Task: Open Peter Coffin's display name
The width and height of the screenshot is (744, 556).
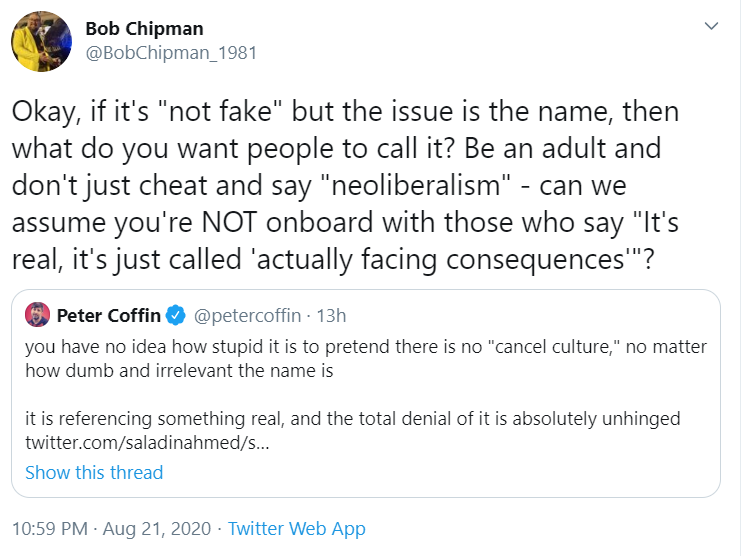Action: pos(109,315)
